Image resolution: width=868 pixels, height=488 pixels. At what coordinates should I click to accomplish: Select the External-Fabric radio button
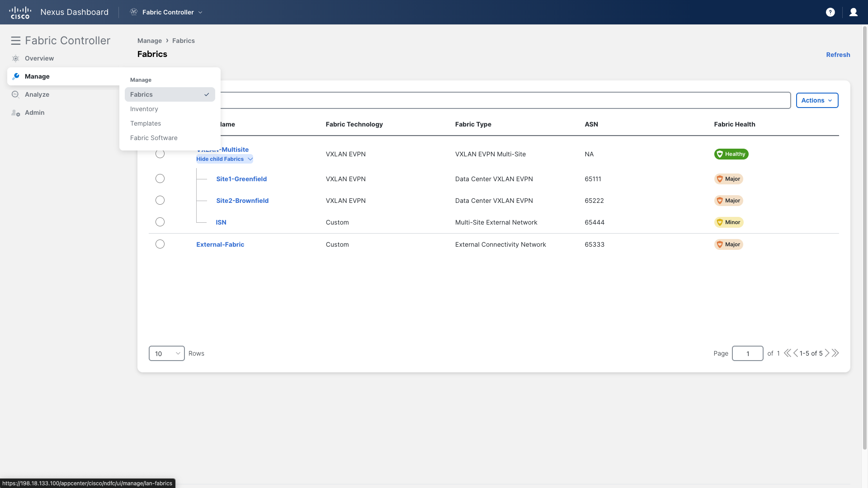(x=160, y=244)
